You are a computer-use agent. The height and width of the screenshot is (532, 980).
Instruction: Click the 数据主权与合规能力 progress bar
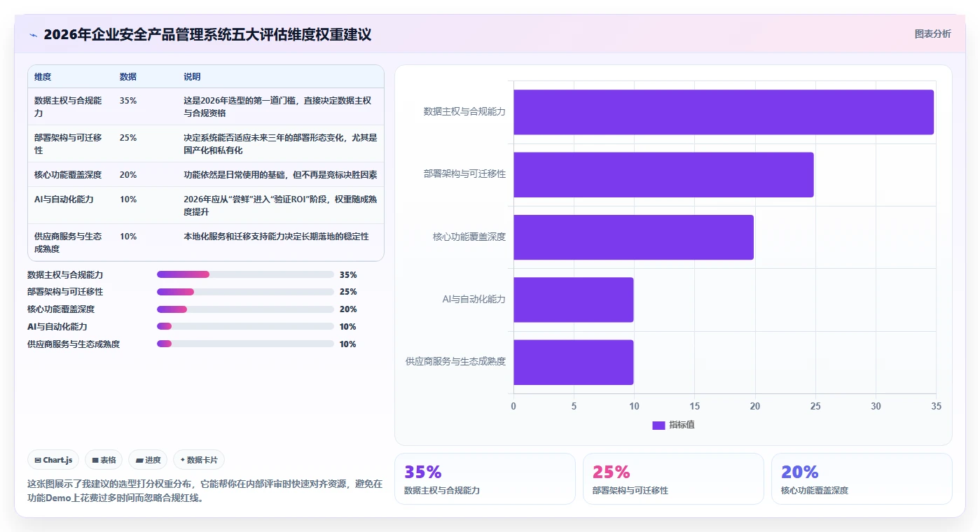[245, 274]
